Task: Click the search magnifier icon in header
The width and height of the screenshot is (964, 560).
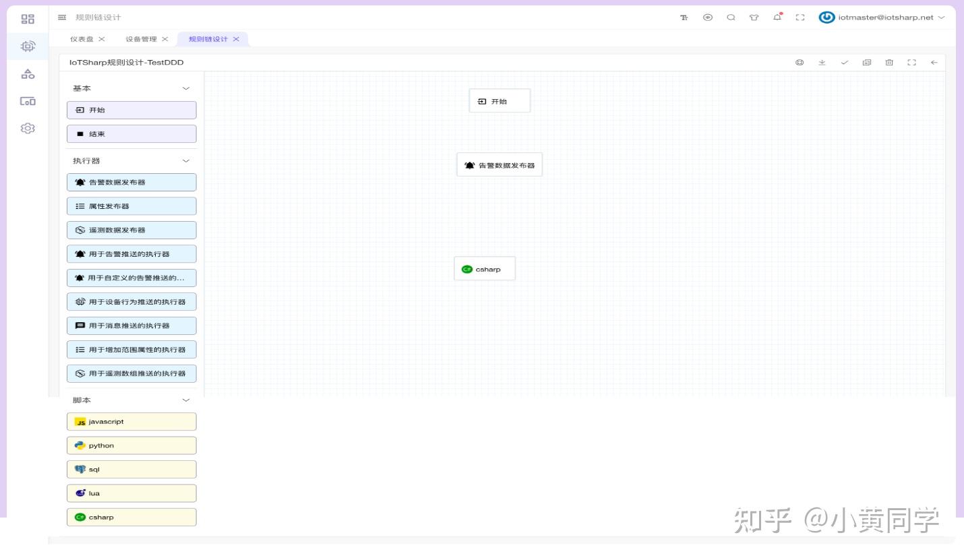Action: click(x=731, y=18)
